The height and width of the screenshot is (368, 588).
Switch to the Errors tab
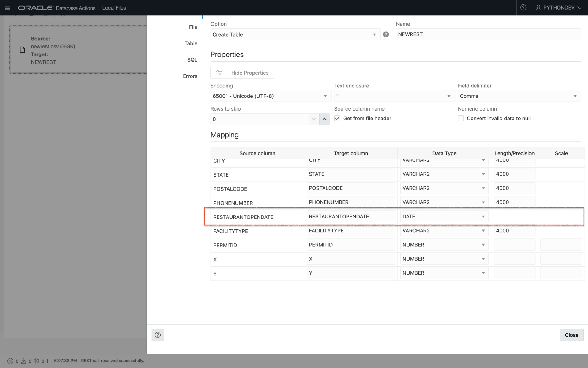pyautogui.click(x=190, y=76)
